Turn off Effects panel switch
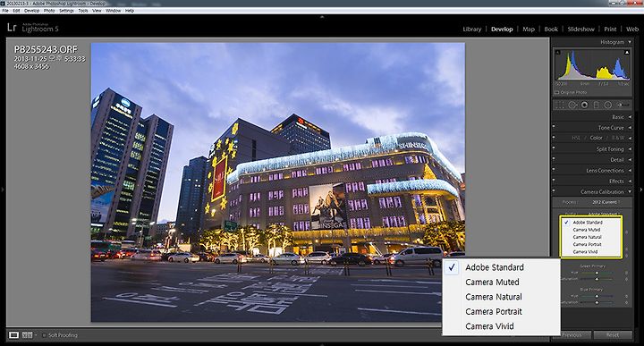The image size is (644, 346). click(554, 180)
